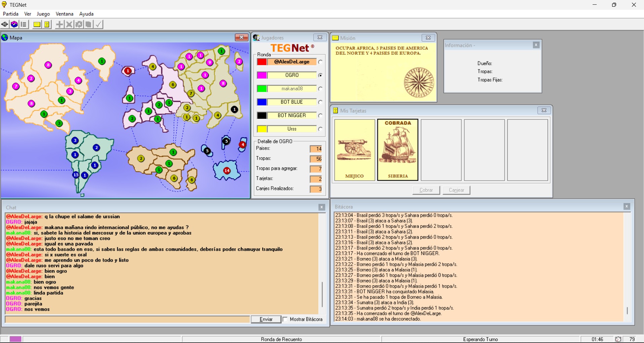
Task: Click the plus icon in toolbar
Action: click(59, 24)
